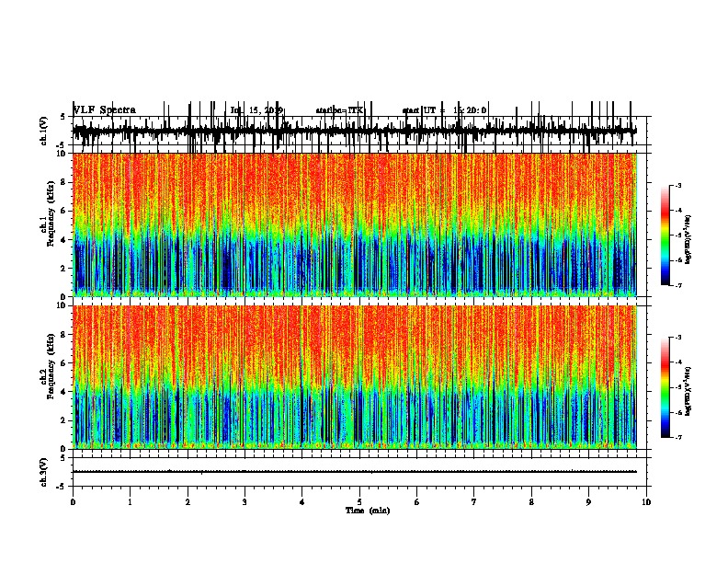Click the '4' kHz tick on ch.2 spectrogram axis

[x=64, y=392]
